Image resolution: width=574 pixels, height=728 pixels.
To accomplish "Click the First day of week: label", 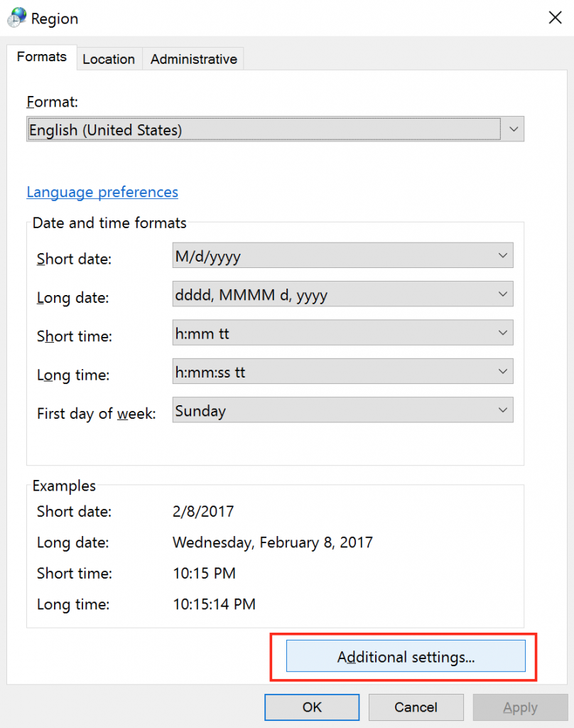I will point(97,413).
